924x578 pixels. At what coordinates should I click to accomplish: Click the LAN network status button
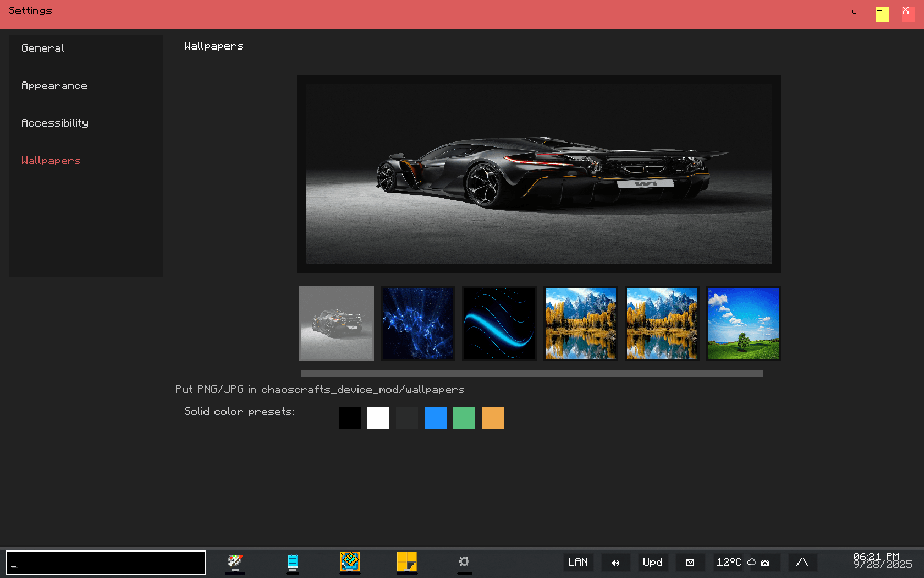pyautogui.click(x=578, y=563)
